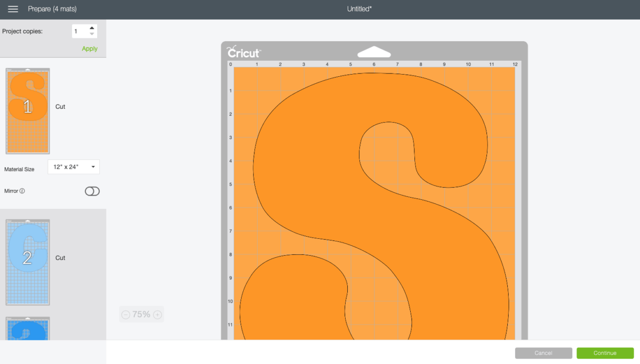Screen dimensions: 640x364
Task: Click the Untitled* project title
Action: [359, 9]
